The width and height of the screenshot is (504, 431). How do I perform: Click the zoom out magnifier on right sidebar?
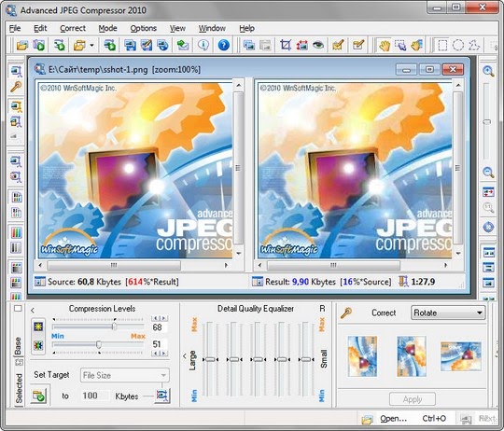pos(488,173)
